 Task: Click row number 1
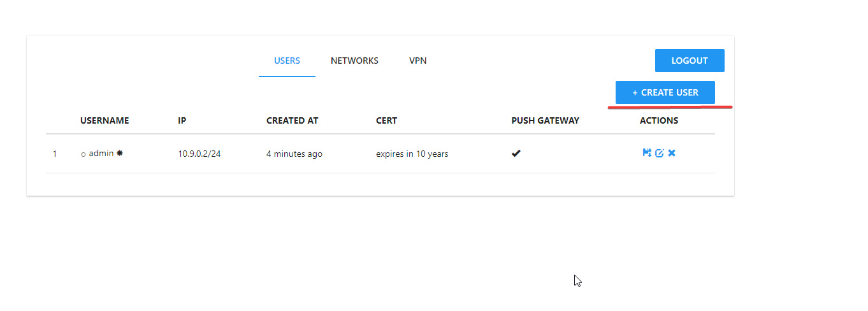click(x=55, y=154)
